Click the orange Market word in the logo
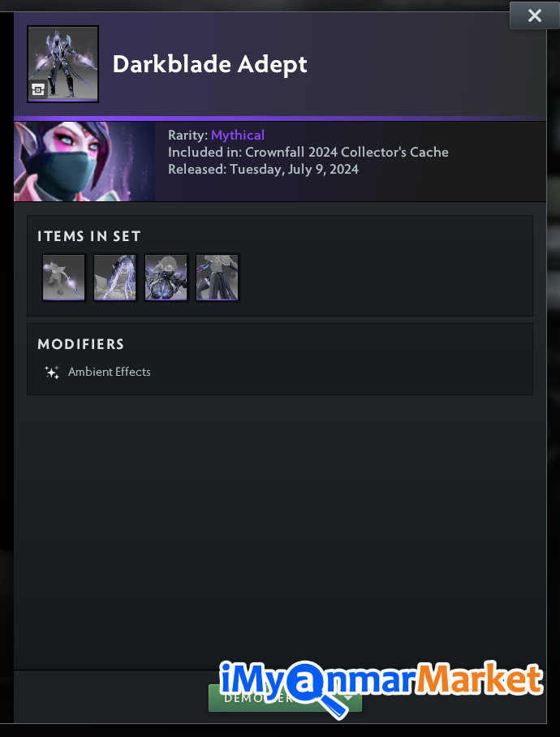 click(479, 679)
